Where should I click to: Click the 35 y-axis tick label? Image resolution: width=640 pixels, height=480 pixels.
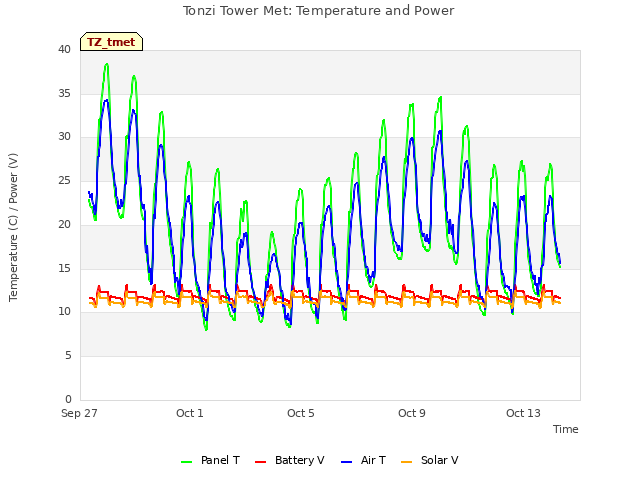64,93
